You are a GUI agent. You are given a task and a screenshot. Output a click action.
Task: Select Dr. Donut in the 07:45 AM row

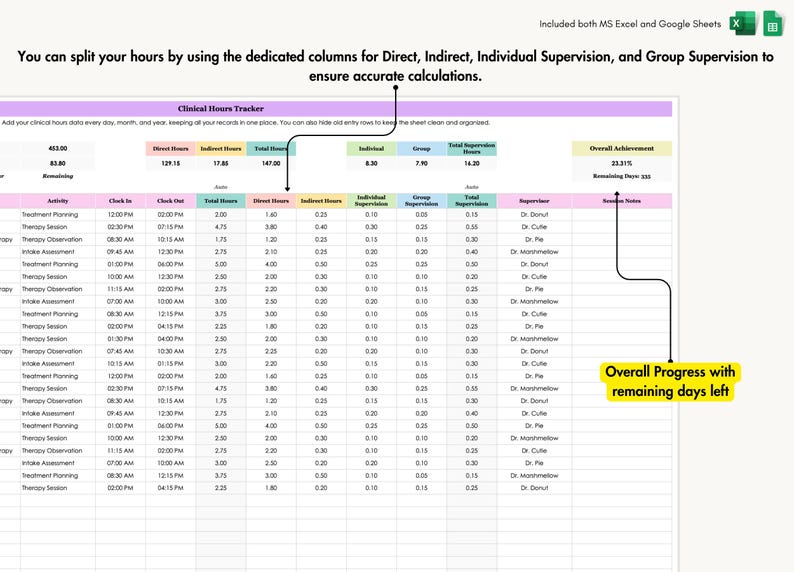534,351
